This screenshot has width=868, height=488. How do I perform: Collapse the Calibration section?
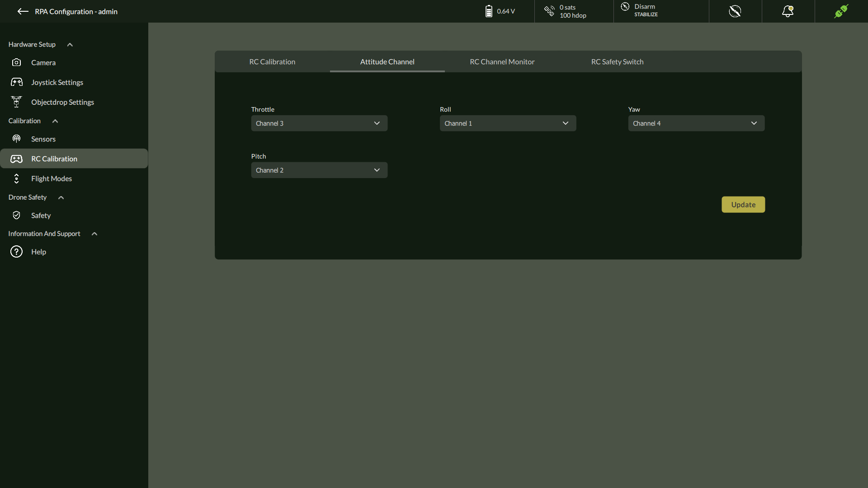pyautogui.click(x=55, y=121)
